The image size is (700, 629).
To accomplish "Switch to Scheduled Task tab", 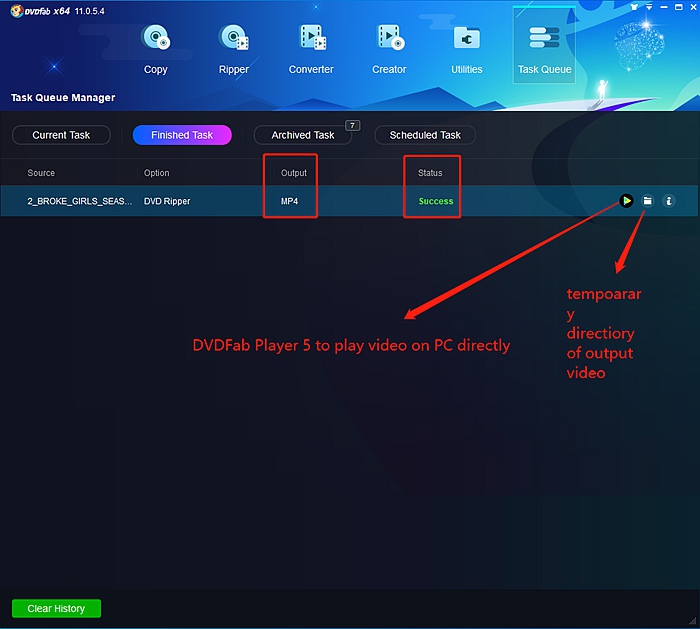I will [425, 135].
